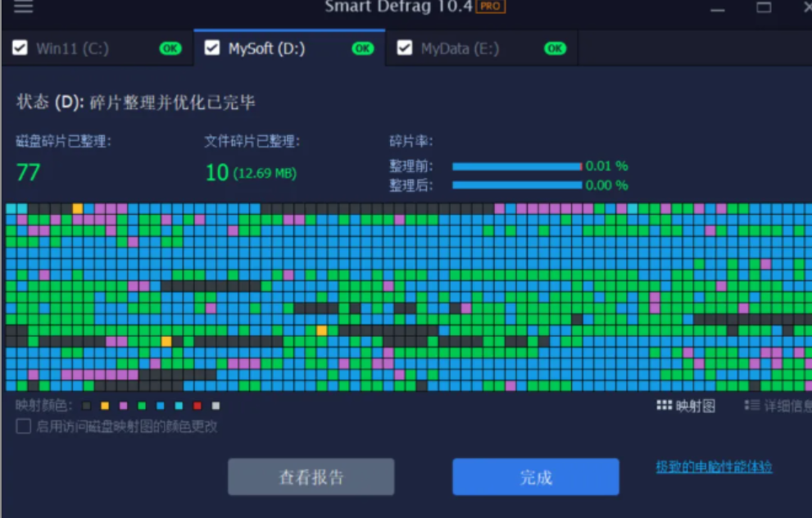Image resolution: width=812 pixels, height=518 pixels.
Task: Select the red legend color swatch
Action: (197, 406)
